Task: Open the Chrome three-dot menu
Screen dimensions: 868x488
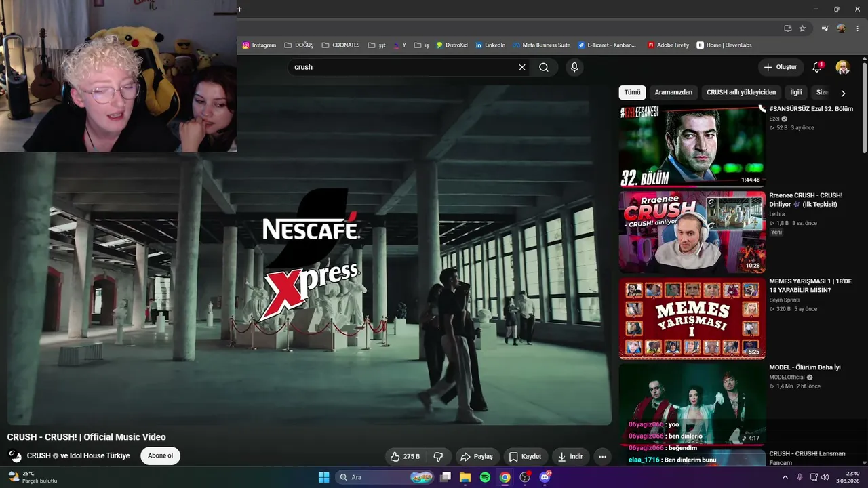Action: (x=858, y=28)
